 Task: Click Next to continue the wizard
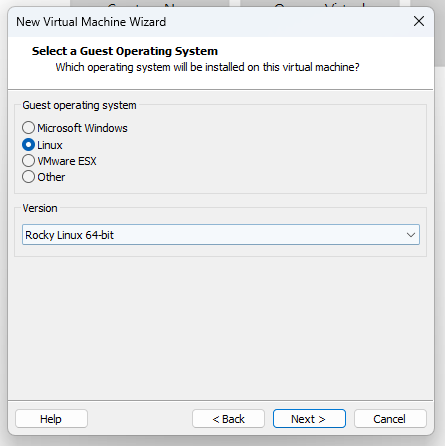(x=309, y=419)
